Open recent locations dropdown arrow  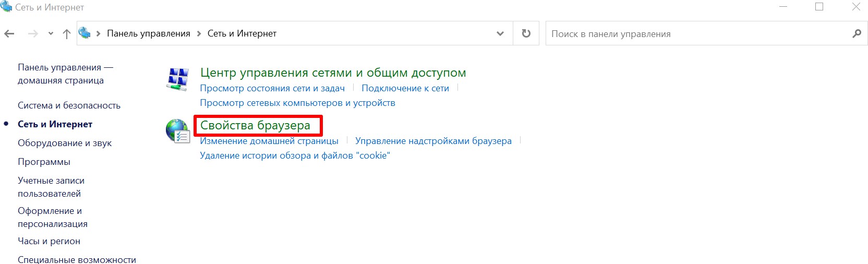tap(51, 34)
